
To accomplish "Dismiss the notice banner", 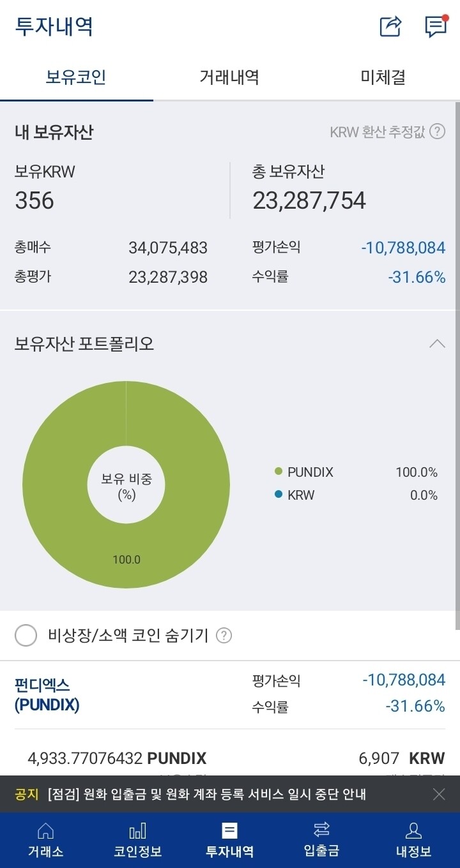I will [x=439, y=795].
